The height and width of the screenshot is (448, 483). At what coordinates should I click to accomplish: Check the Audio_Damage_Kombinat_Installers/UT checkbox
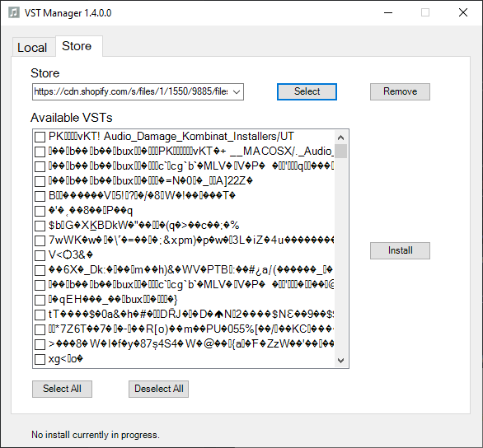tap(40, 137)
